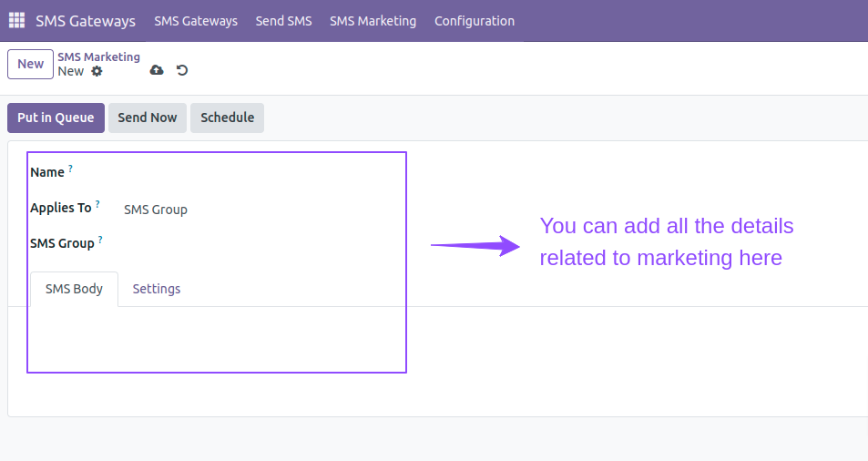Expand the SMS Group selection field
This screenshot has width=868, height=461.
(260, 244)
